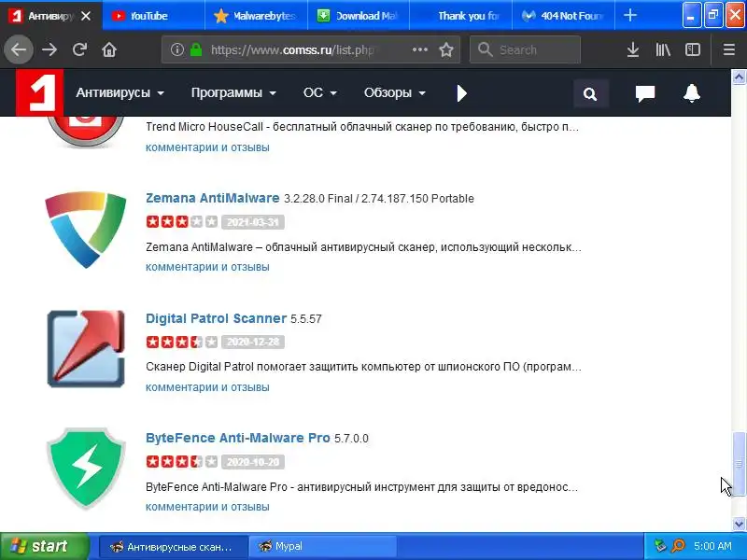747x560 pixels.
Task: Open page actions three-dots menu
Action: [x=419, y=49]
